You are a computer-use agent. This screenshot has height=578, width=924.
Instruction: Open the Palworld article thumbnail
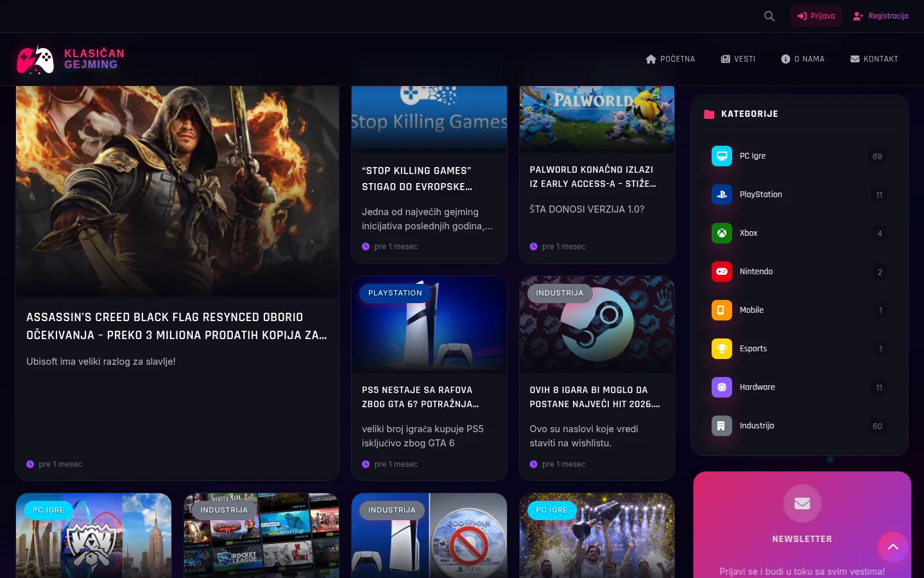coord(597,119)
